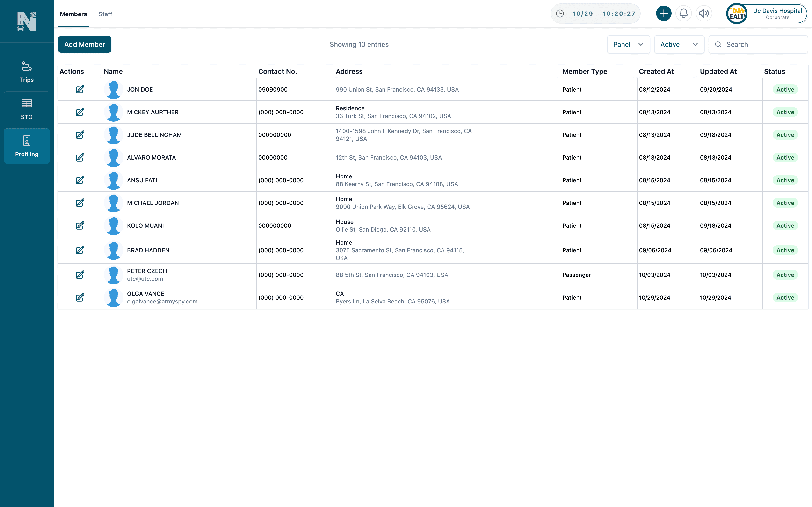The height and width of the screenshot is (507, 812).
Task: Toggle the Active status badge for KOLO MUANI
Action: [x=785, y=225]
